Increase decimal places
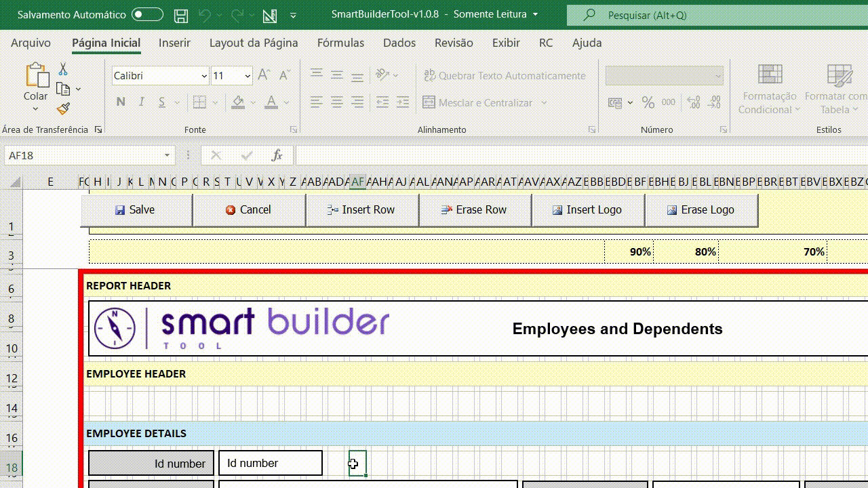 coord(693,102)
